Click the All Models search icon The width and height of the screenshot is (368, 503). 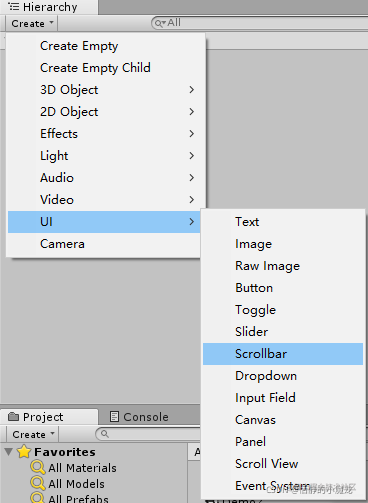point(38,483)
